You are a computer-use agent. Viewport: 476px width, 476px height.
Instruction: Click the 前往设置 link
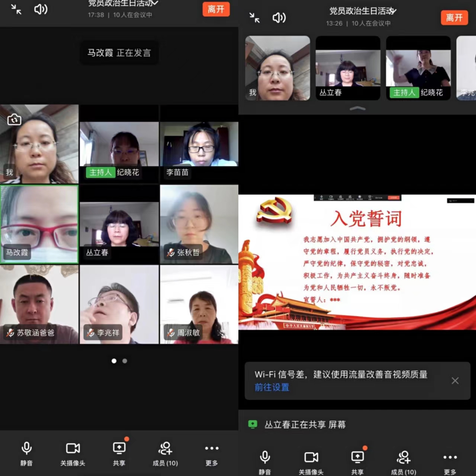(272, 387)
